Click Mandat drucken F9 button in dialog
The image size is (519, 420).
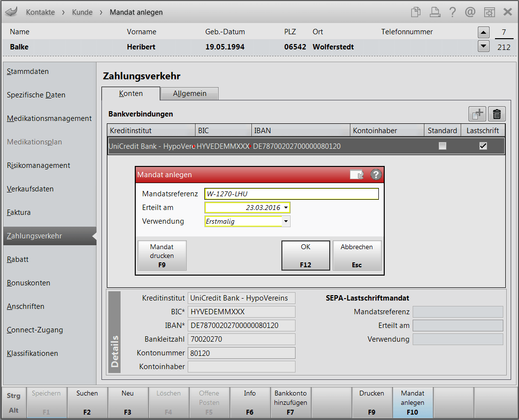162,256
